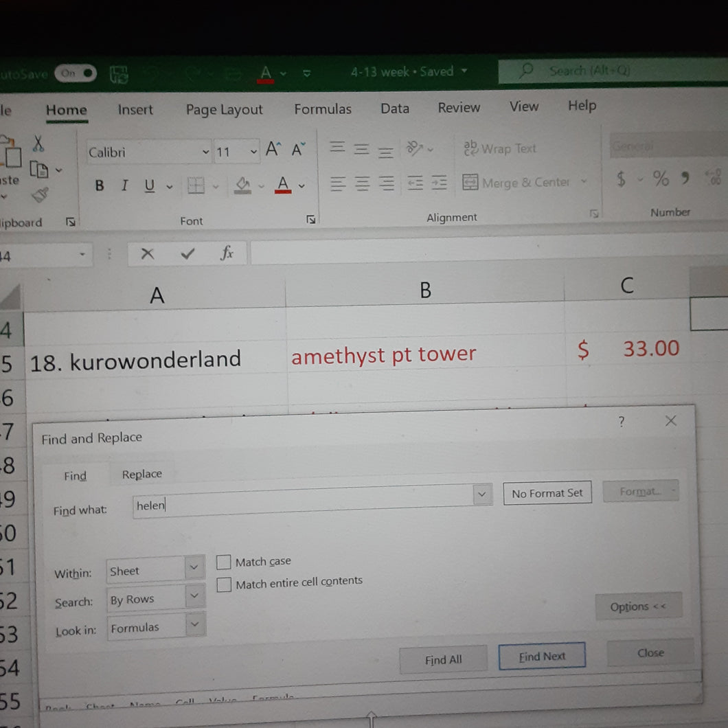Click the Increase Font Size icon
Screen dimensions: 728x728
273,150
